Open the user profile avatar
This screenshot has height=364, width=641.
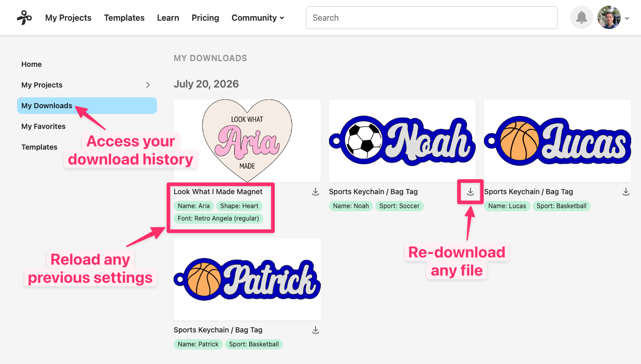tap(609, 18)
